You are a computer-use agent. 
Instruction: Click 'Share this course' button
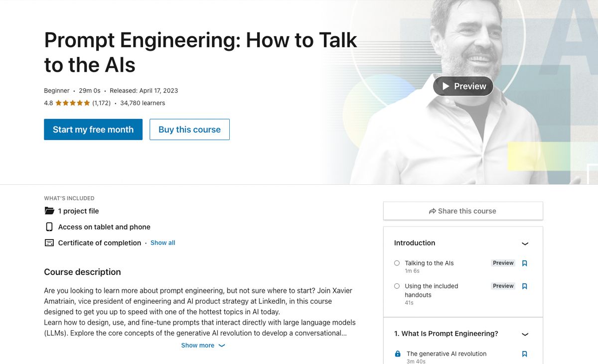(462, 211)
